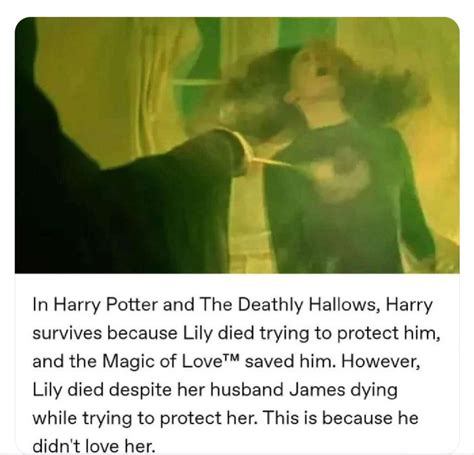Click the woman's face in the image

click(308, 74)
